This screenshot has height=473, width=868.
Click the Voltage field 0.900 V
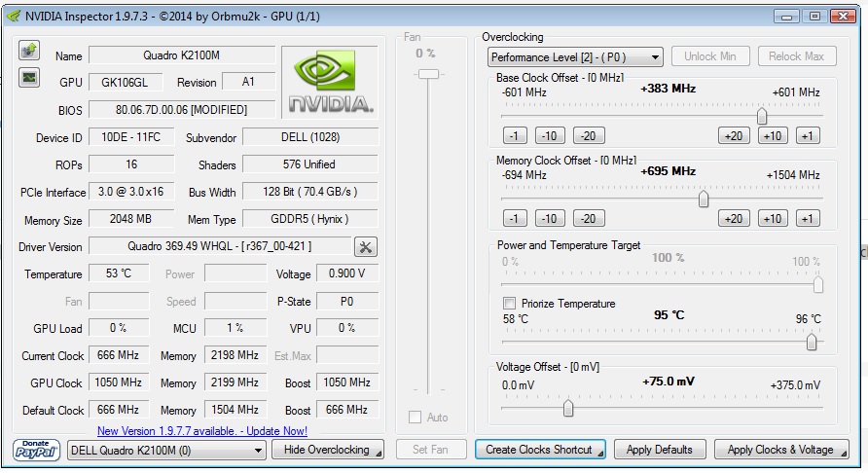[x=347, y=273]
